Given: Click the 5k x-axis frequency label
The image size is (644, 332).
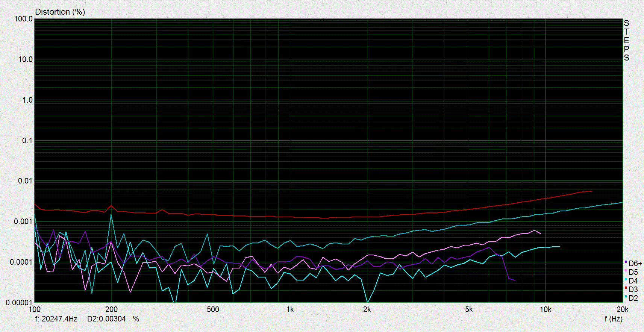Looking at the screenshot, I should click(x=469, y=309).
